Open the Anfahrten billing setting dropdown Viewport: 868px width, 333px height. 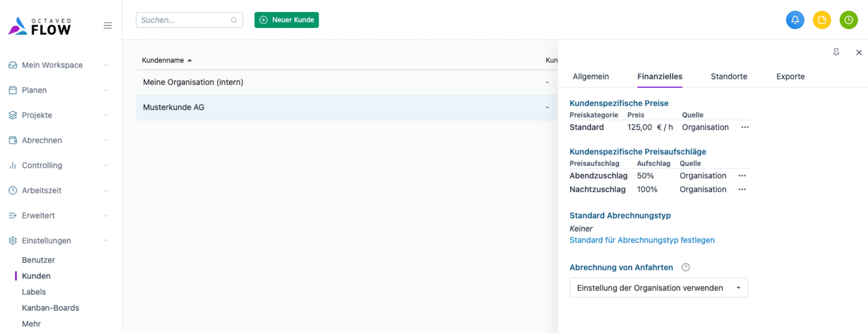pyautogui.click(x=658, y=288)
